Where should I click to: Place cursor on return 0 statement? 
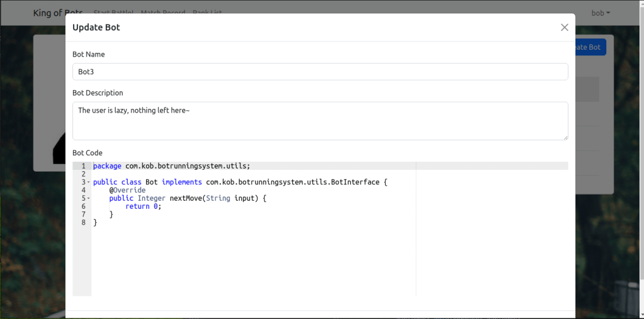pos(143,206)
